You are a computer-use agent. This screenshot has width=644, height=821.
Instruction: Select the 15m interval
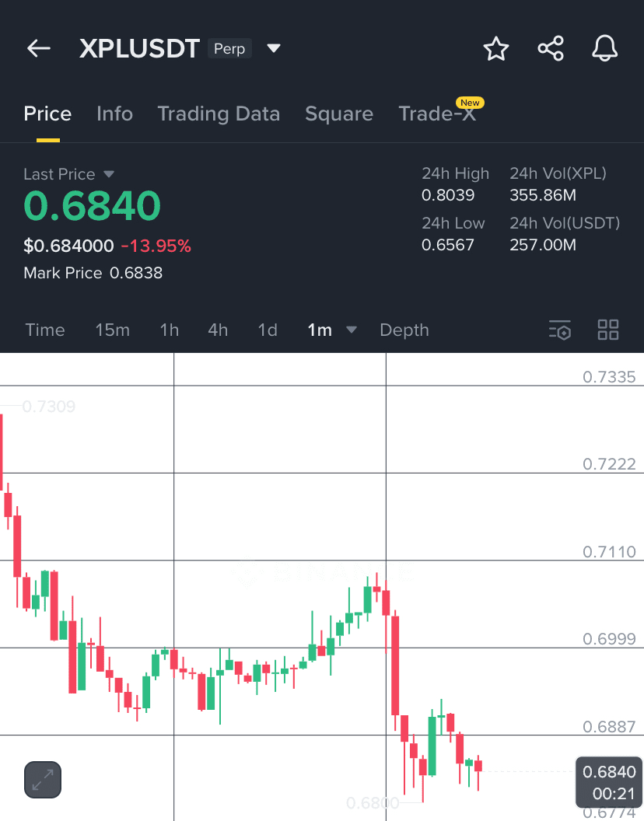coord(112,330)
